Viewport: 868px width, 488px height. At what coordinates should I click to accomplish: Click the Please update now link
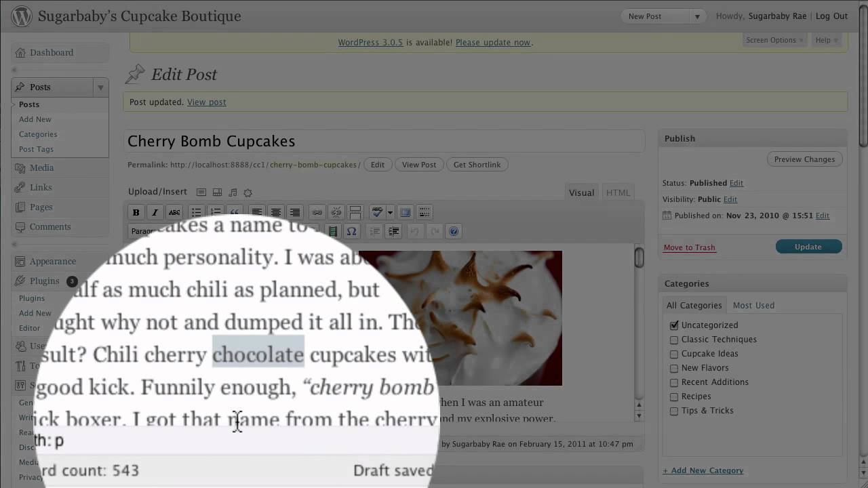click(493, 42)
